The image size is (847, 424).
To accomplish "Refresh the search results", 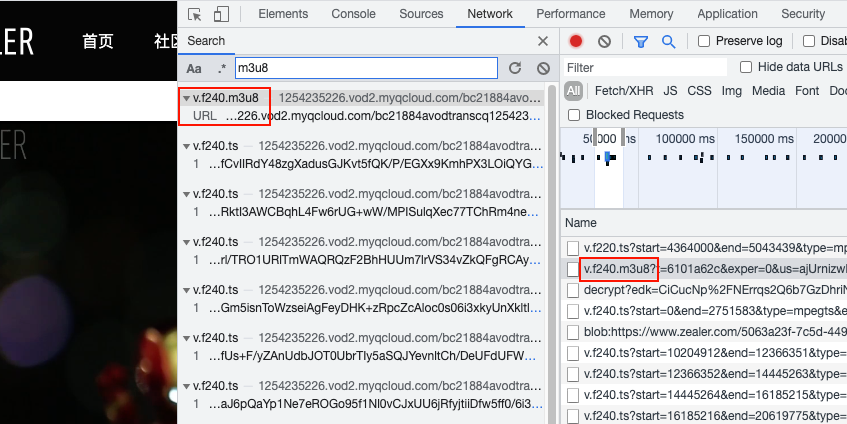I will 515,68.
